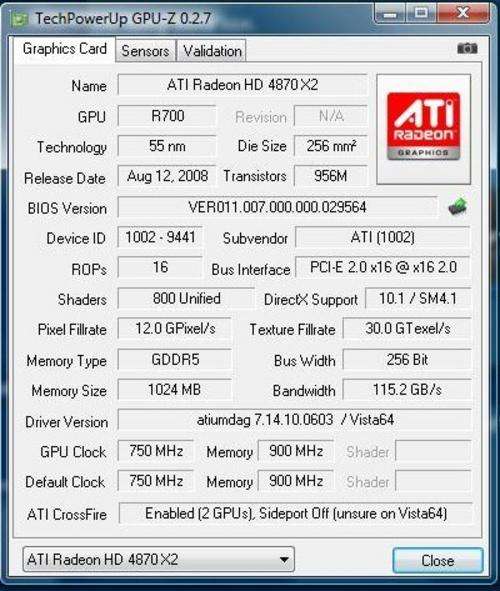The width and height of the screenshot is (500, 591).
Task: Click the Driver Version field
Action: click(295, 420)
